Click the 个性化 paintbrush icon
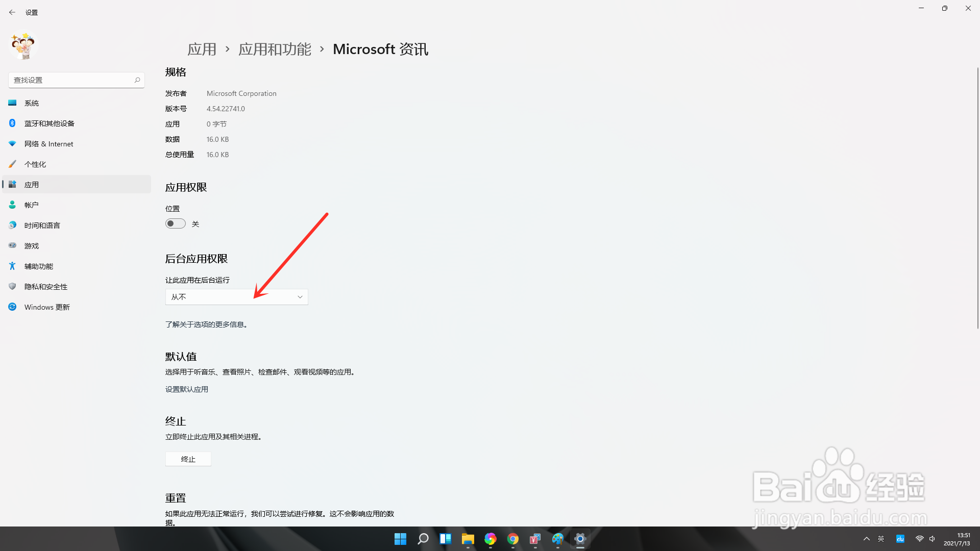The width and height of the screenshot is (980, 551). (12, 164)
